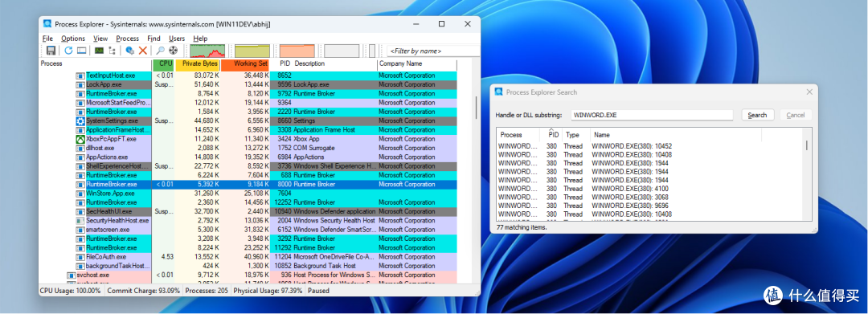Select the ShellExperienceHost process row
Screen dimensions: 868x314
pos(249,166)
